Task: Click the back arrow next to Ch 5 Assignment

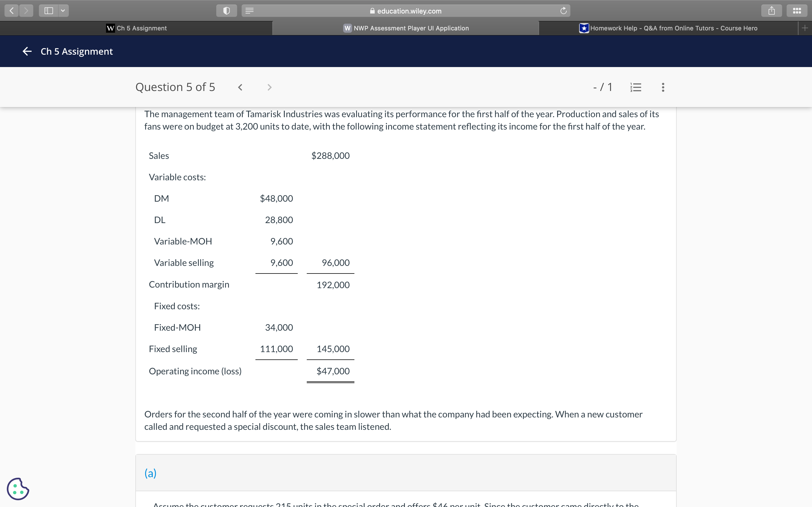Action: pos(27,51)
